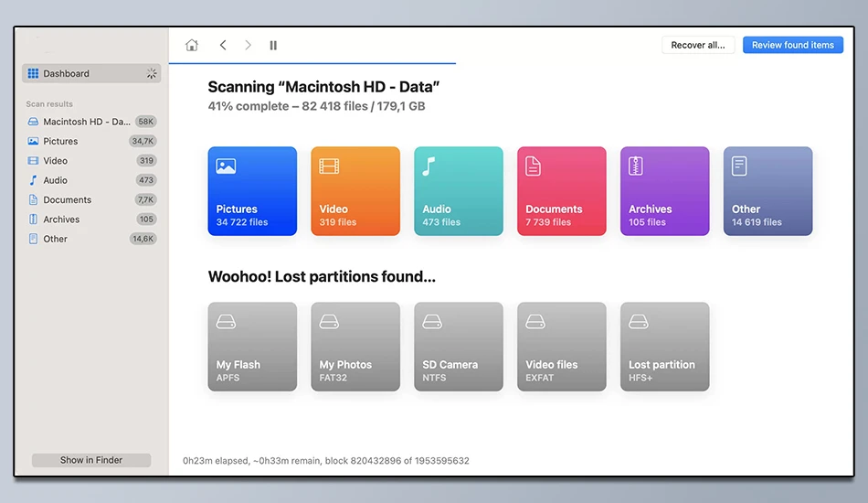Click the drive icon on Lost partition
The image size is (868, 503).
tap(639, 322)
